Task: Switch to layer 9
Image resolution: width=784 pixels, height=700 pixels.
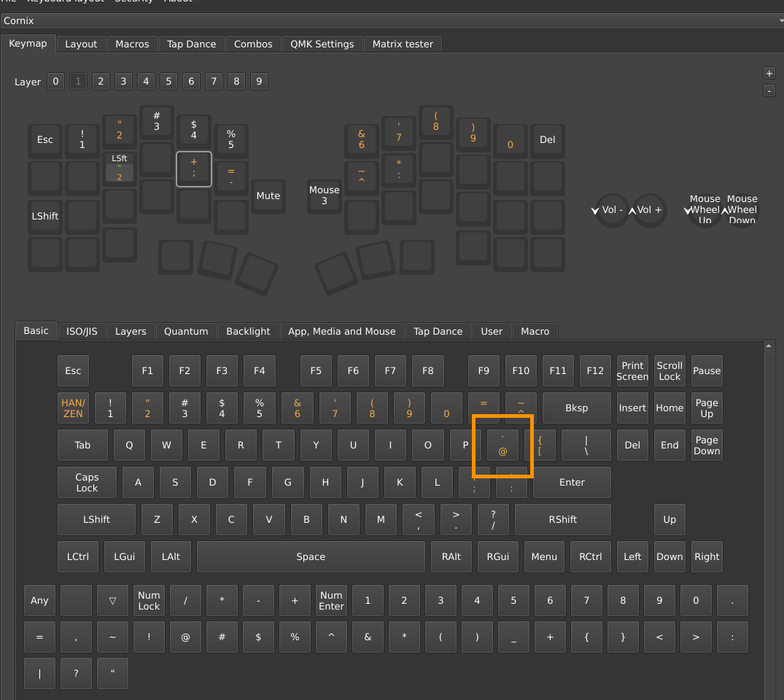Action: click(x=259, y=82)
